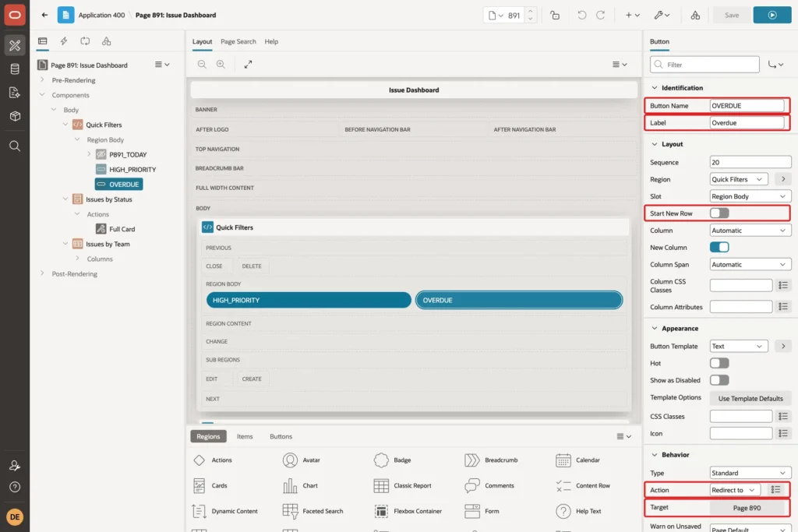798x532 pixels.
Task: Collapse the Behavior section
Action: point(655,454)
